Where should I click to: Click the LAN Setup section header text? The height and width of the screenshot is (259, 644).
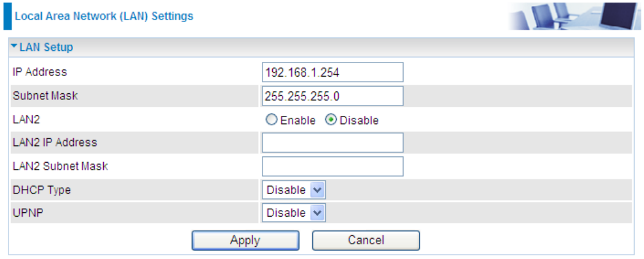[x=47, y=47]
